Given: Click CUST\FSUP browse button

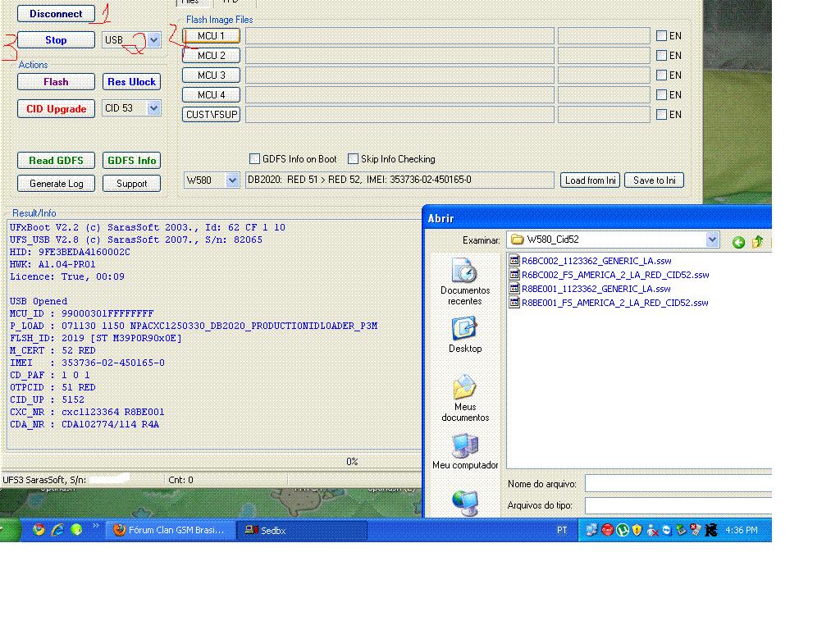Looking at the screenshot, I should point(211,115).
